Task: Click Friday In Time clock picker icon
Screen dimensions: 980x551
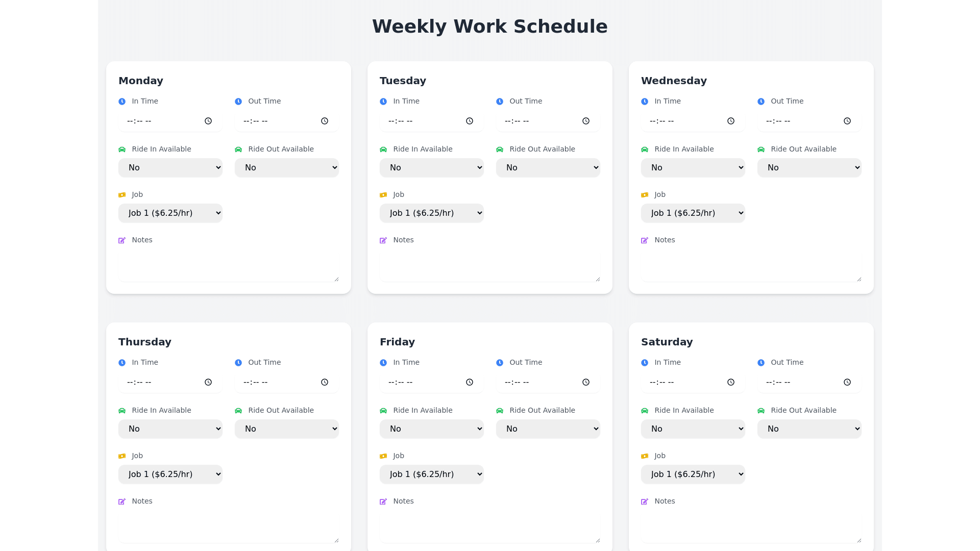Action: tap(470, 382)
